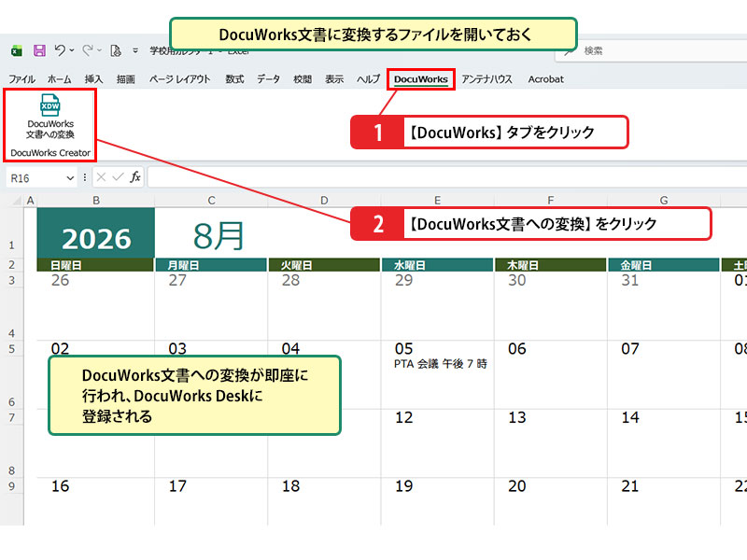Image resolution: width=747 pixels, height=560 pixels.
Task: Select column G header
Action: coord(664,201)
